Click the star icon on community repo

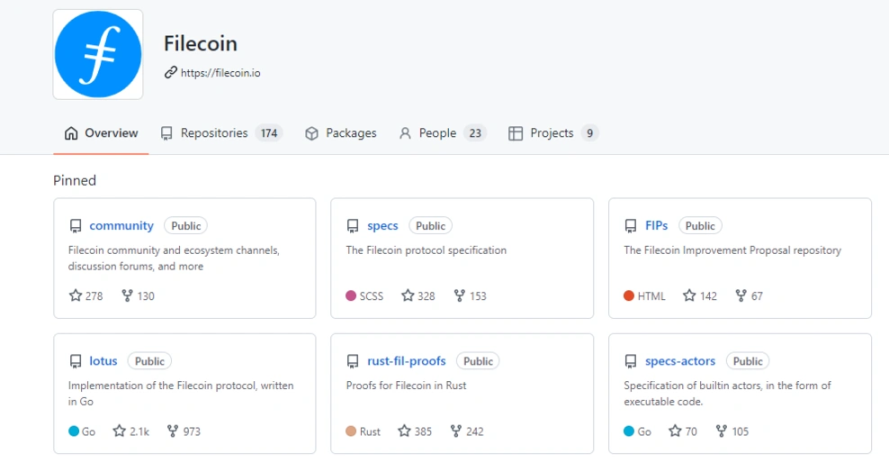coord(75,296)
